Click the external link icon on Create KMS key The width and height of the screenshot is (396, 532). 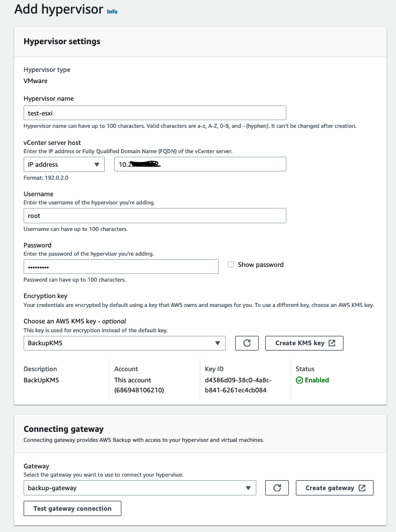click(332, 343)
